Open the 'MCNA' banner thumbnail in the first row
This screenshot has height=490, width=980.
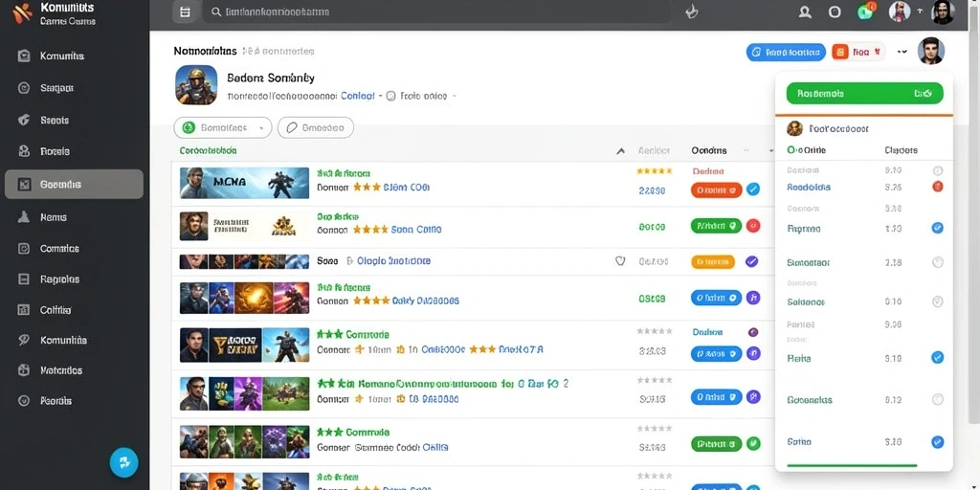(x=244, y=183)
